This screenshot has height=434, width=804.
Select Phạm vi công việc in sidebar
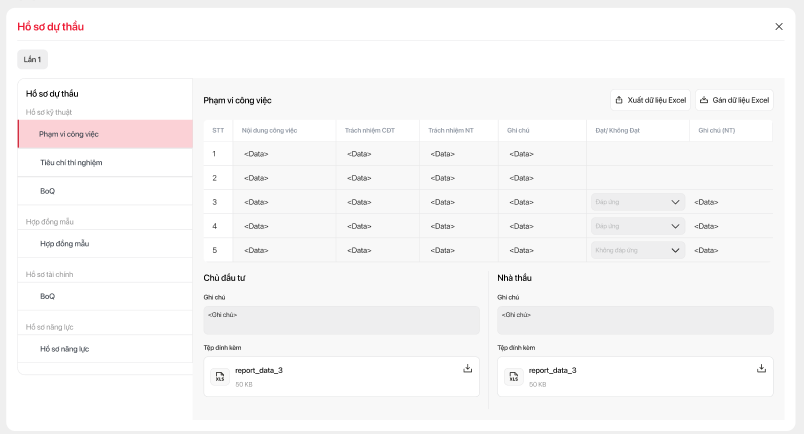point(105,134)
